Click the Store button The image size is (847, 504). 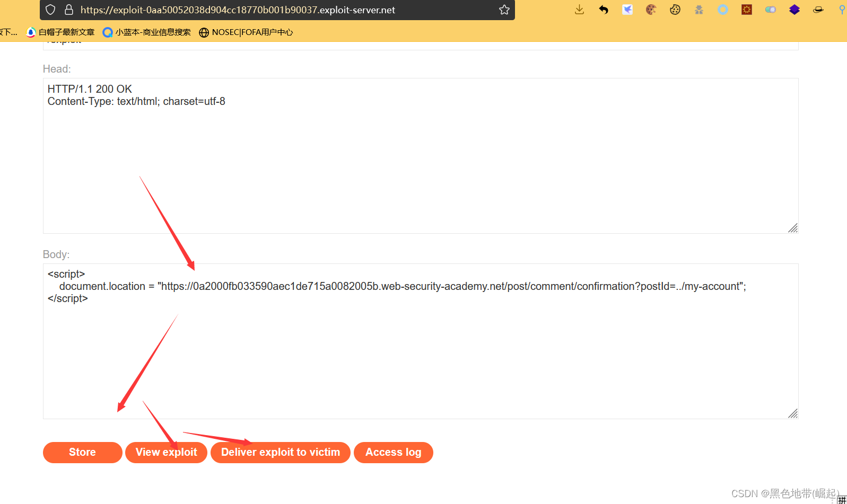pyautogui.click(x=83, y=453)
